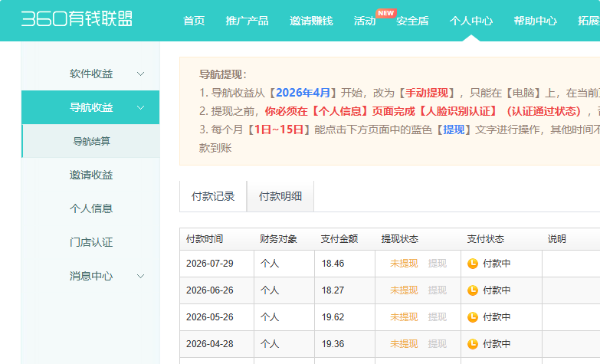This screenshot has height=364, width=600.
Task: Open 门店认证 in the sidebar
Action: pos(91,242)
